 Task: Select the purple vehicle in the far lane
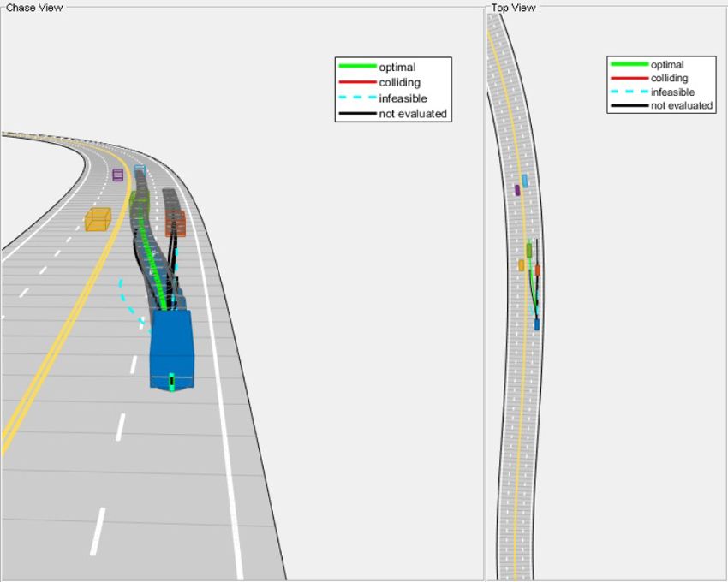[116, 173]
